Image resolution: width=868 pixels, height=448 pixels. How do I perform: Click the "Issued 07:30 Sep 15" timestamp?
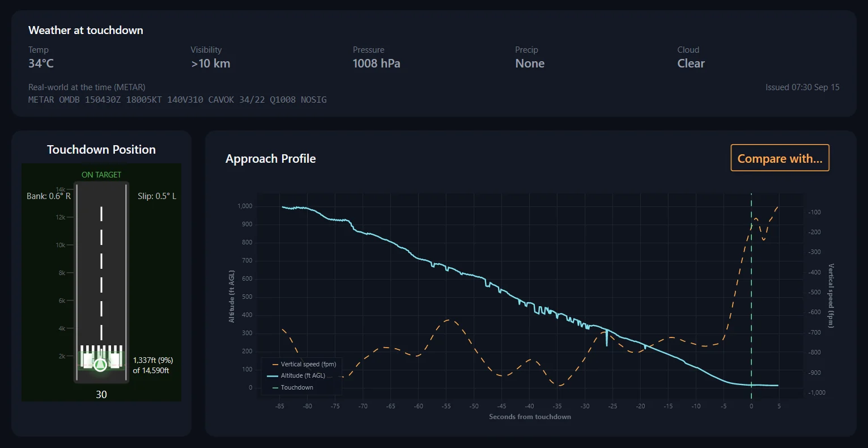coord(802,87)
